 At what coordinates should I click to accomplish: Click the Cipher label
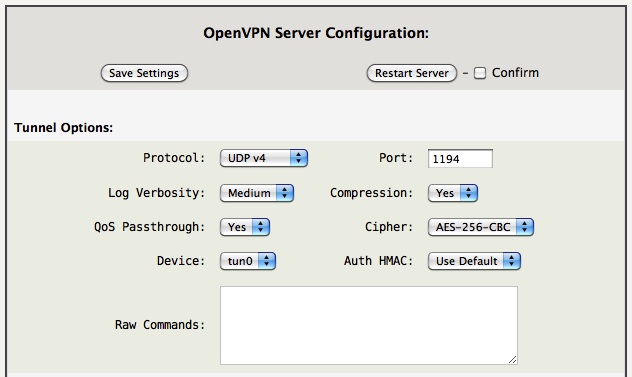389,227
